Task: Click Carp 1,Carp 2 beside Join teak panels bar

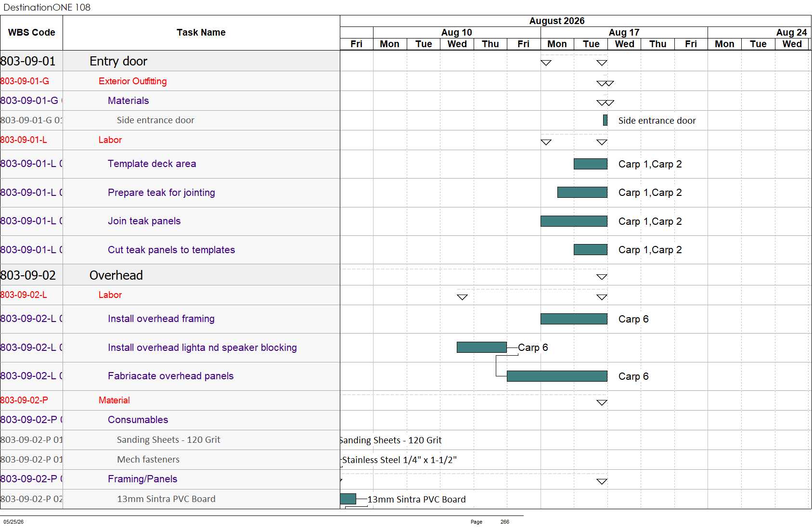Action: point(650,221)
